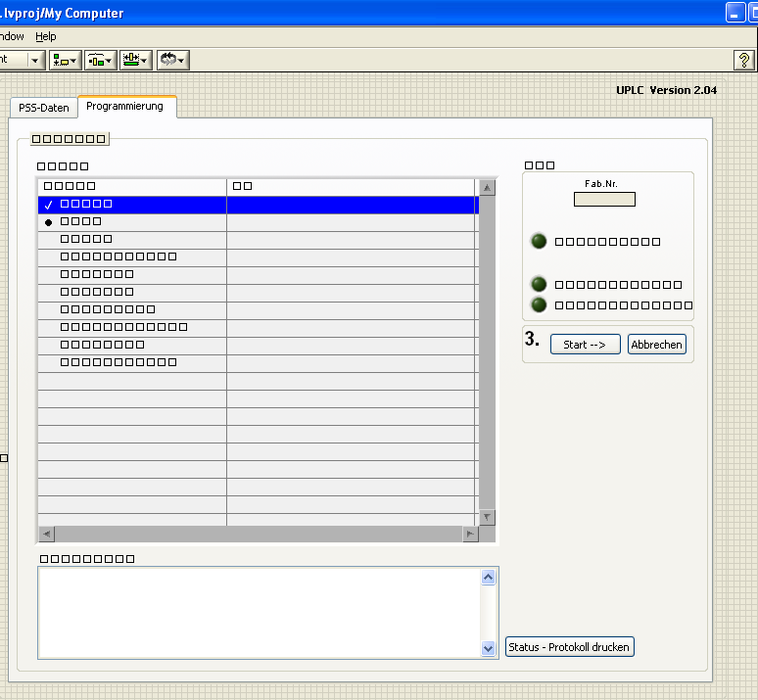Click the third dark green LED indicator
This screenshot has height=700, width=758.
[539, 304]
